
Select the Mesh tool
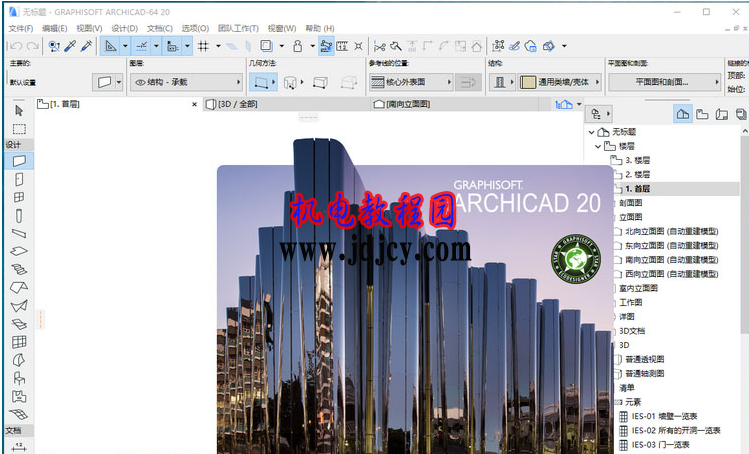coord(19,414)
